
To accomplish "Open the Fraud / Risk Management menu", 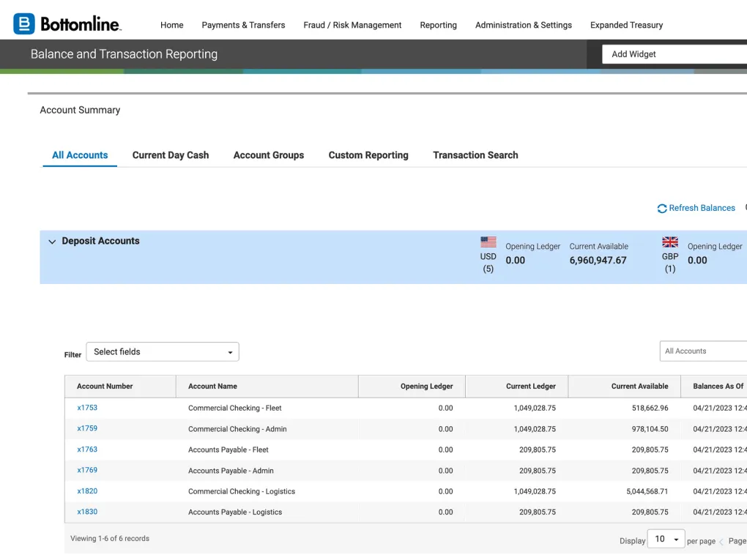I will pos(352,25).
